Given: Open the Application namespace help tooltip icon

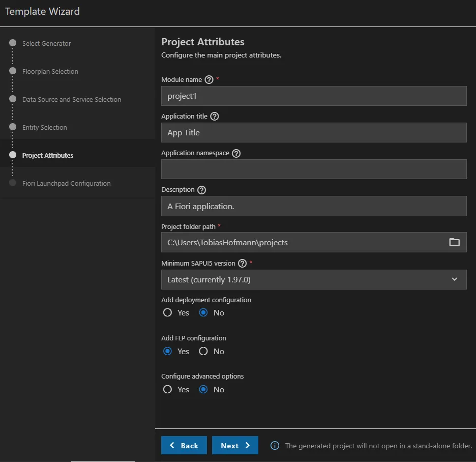Looking at the screenshot, I should coord(236,153).
